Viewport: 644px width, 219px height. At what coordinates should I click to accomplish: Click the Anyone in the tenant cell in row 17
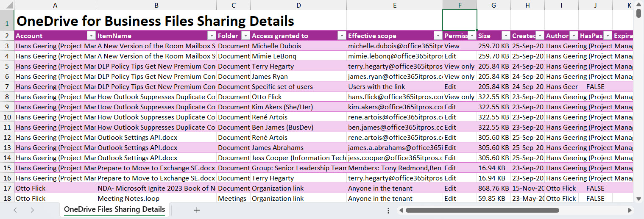395,188
